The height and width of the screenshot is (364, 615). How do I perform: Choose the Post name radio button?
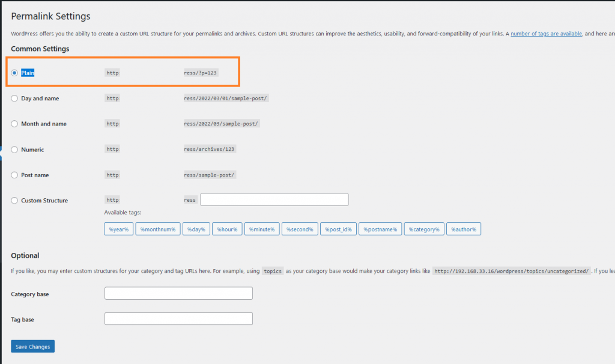click(x=14, y=175)
